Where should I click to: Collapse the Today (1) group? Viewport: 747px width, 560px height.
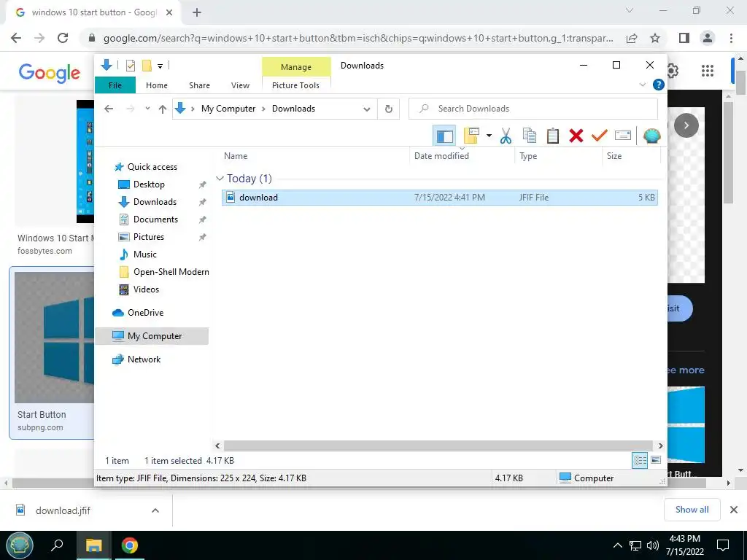(x=220, y=179)
